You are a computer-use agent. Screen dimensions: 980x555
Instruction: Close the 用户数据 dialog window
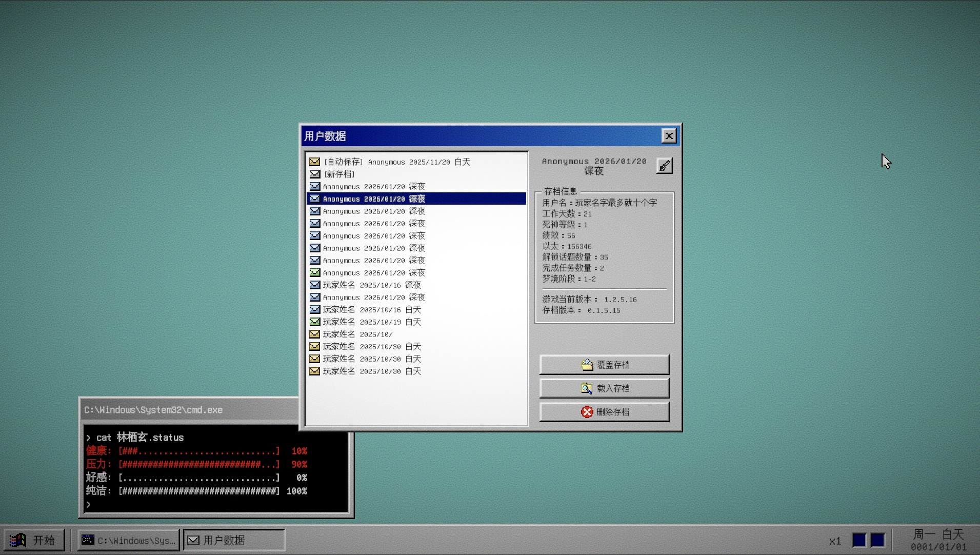click(669, 136)
